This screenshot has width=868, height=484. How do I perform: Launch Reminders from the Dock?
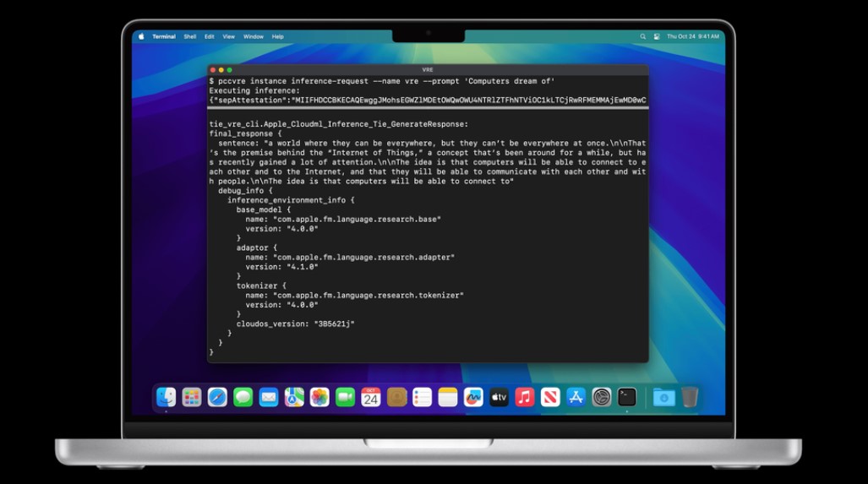tap(422, 397)
